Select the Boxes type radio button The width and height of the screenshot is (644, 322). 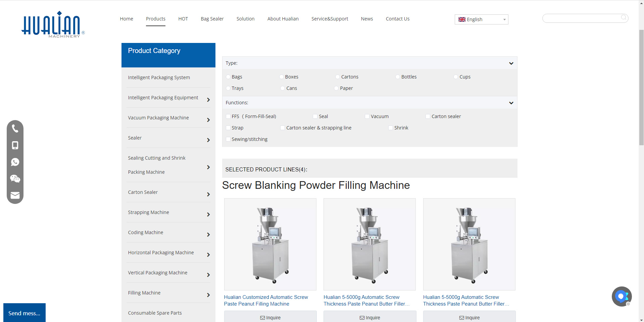282,77
